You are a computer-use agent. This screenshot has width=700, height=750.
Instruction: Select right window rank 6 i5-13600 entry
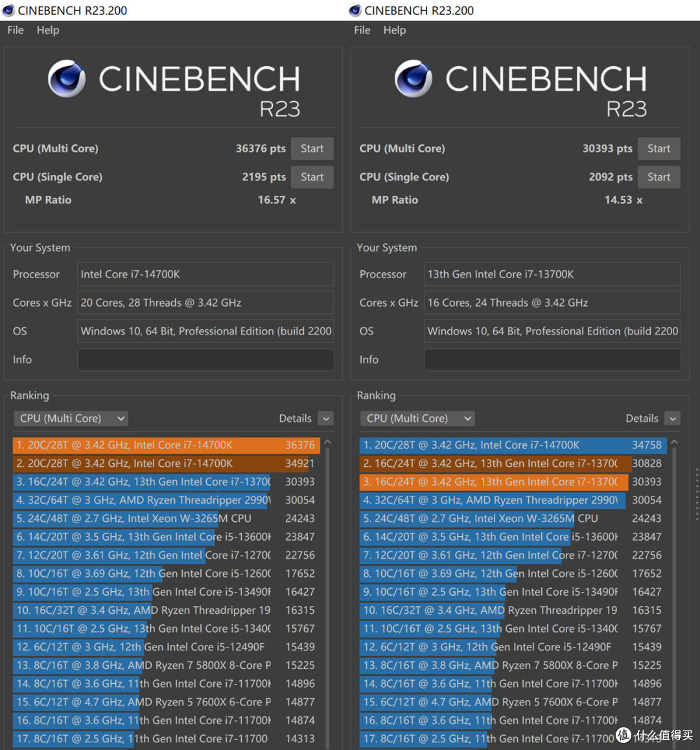pos(513,537)
